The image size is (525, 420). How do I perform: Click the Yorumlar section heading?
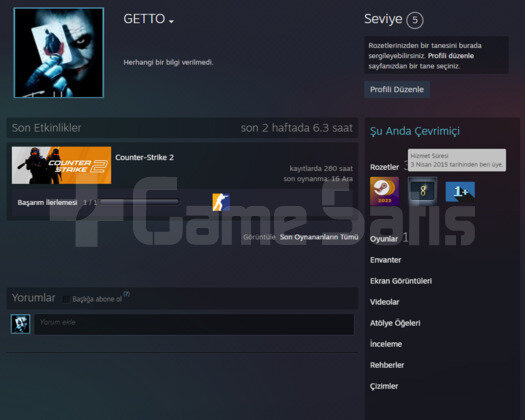click(33, 298)
